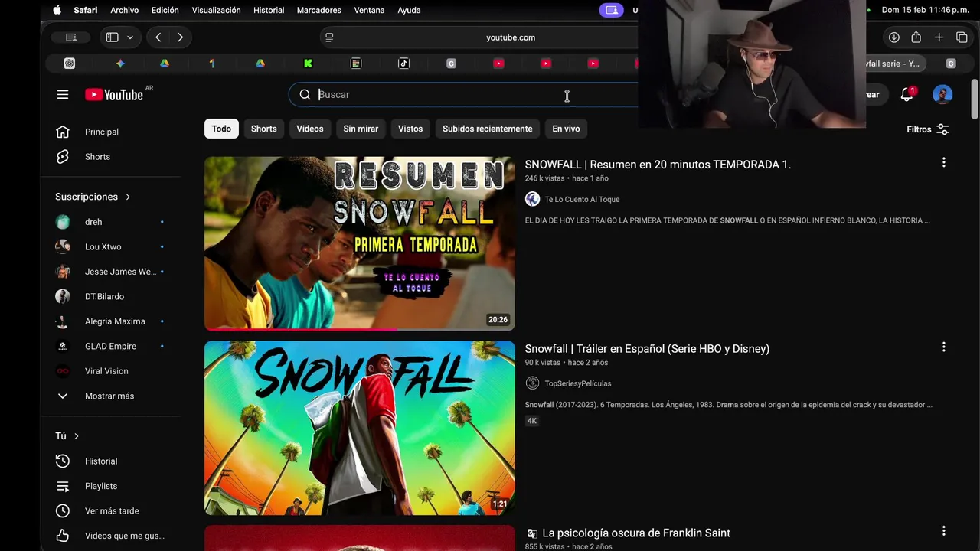Screen dimensions: 980x551
Task: Select the Todo filter chip
Action: click(x=221, y=129)
